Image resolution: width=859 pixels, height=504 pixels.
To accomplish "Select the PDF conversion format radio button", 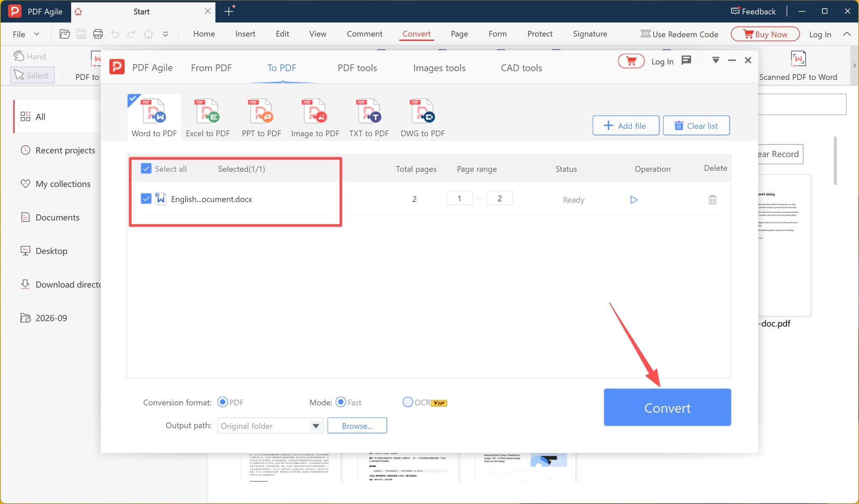I will pyautogui.click(x=223, y=402).
